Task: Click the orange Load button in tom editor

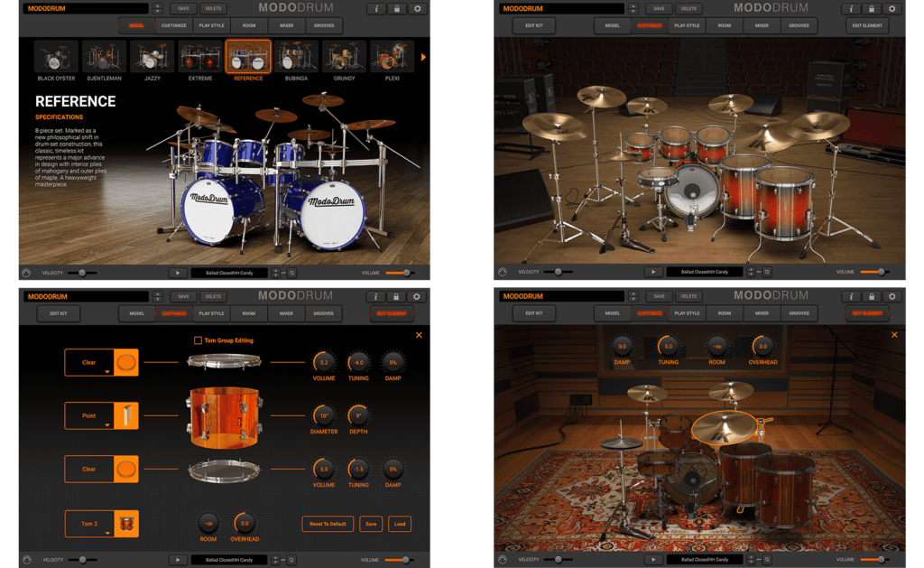Action: click(x=400, y=524)
